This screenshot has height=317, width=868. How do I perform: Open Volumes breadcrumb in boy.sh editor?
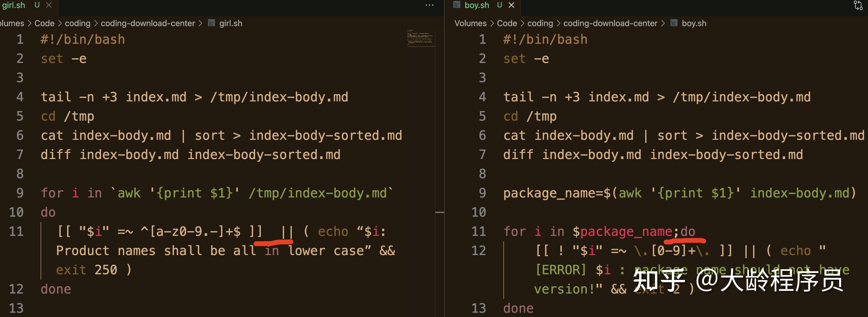tap(470, 23)
